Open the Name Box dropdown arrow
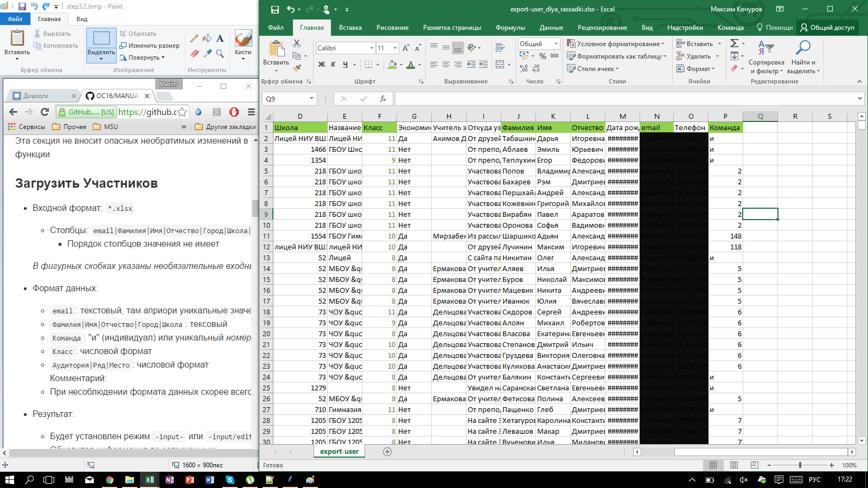 (311, 99)
